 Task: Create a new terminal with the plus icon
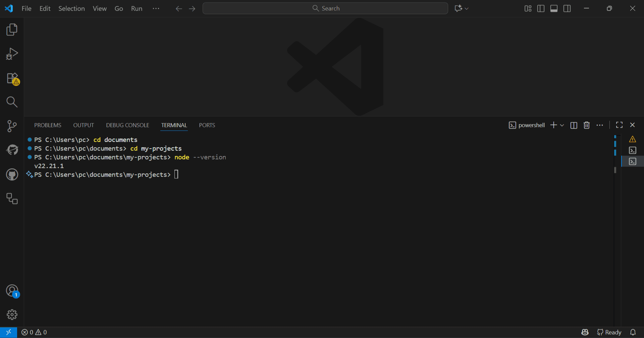pos(554,125)
